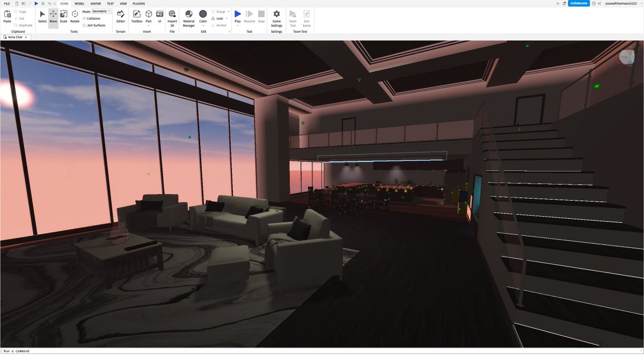Image resolution: width=644 pixels, height=362 pixels.
Task: Click the undo arrow in the quick access bar
Action: [x=49, y=4]
